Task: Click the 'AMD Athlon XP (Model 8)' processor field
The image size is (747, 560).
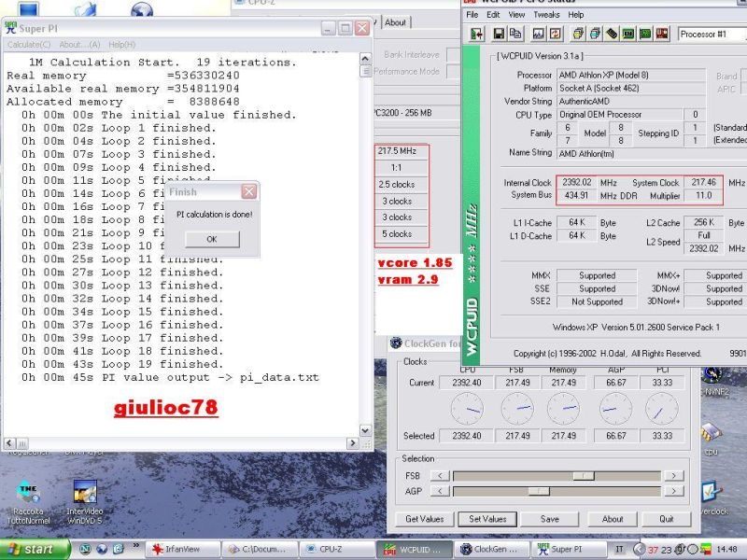Action: click(631, 75)
